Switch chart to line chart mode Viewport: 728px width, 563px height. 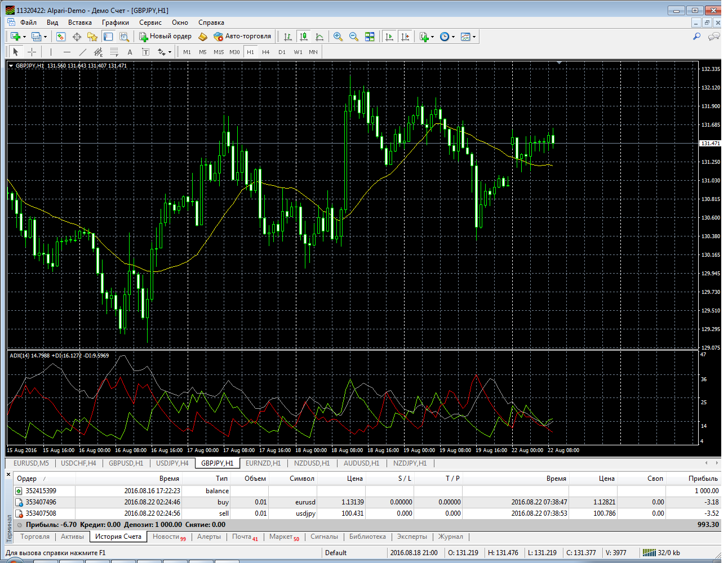coord(319,37)
